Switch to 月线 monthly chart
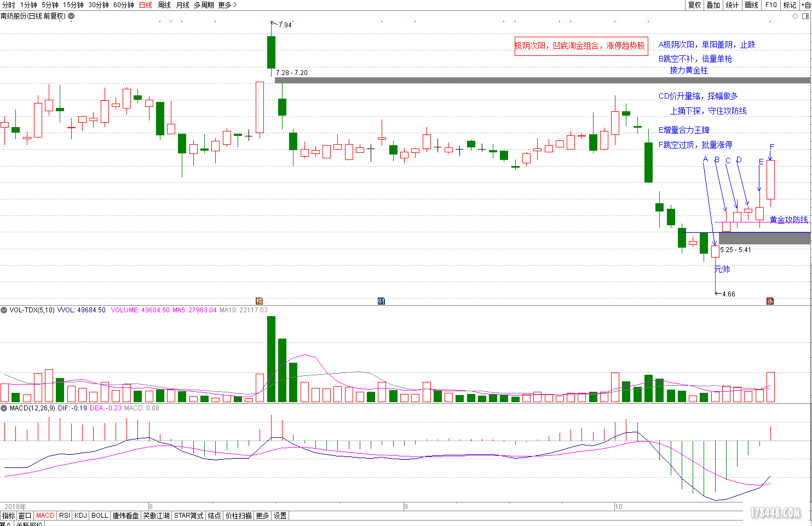This screenshot has width=812, height=526. coord(182,5)
